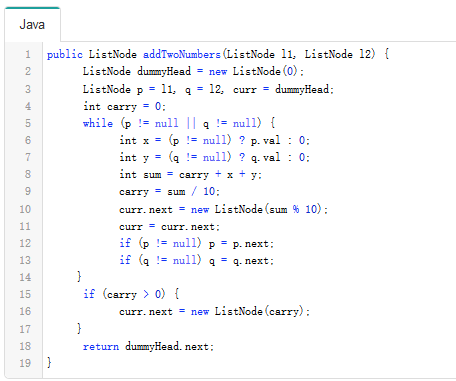The height and width of the screenshot is (381, 456).
Task: Click the 'int sum = carry + x + y;' line
Action: click(x=190, y=174)
